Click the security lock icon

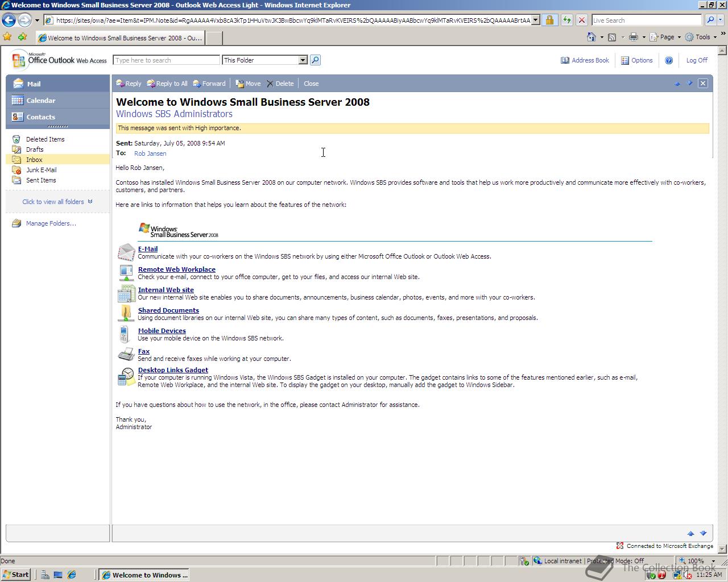(549, 20)
